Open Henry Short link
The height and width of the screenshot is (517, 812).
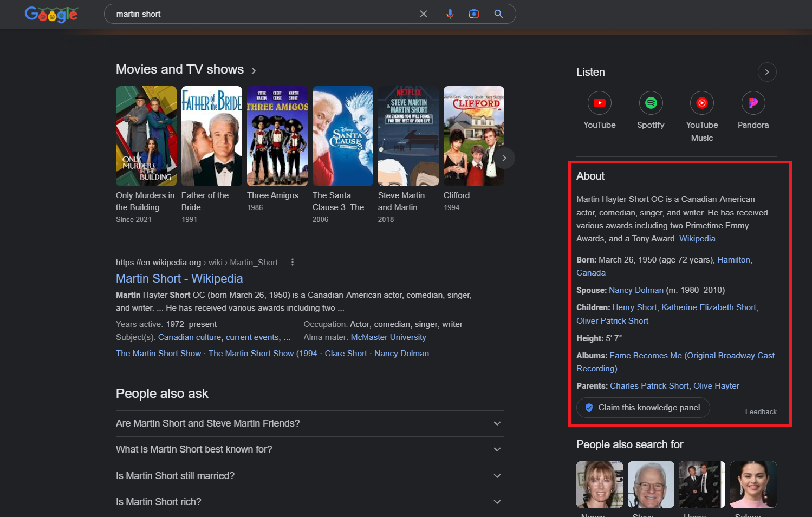click(x=634, y=307)
